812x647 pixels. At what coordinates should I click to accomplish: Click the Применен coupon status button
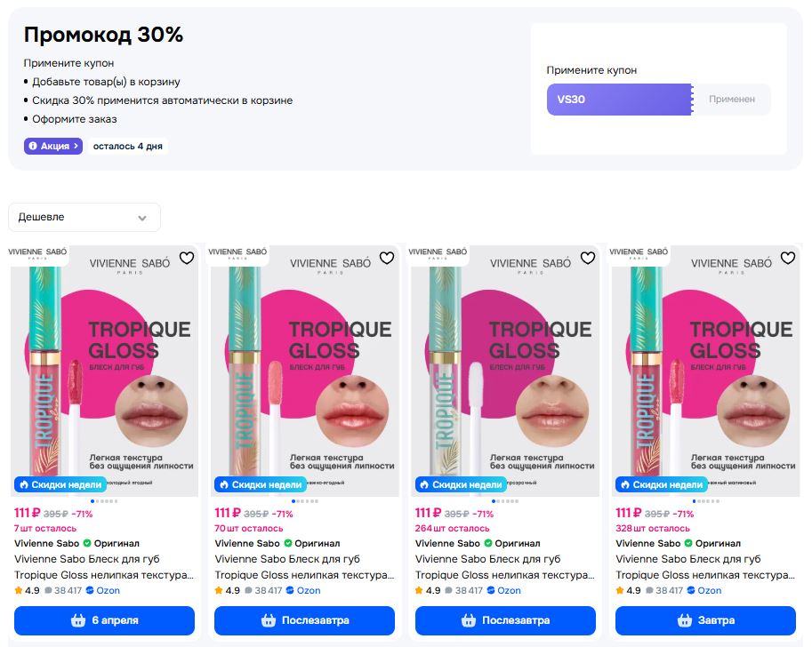pyautogui.click(x=732, y=100)
